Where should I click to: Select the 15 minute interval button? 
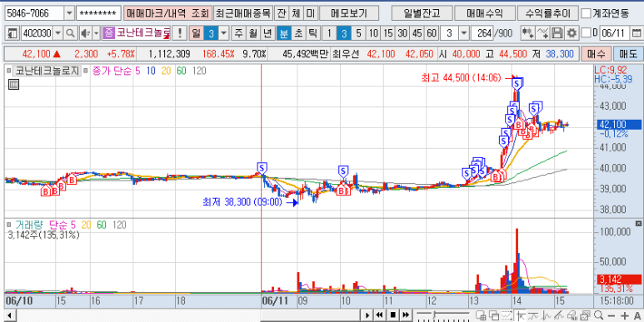387,33
